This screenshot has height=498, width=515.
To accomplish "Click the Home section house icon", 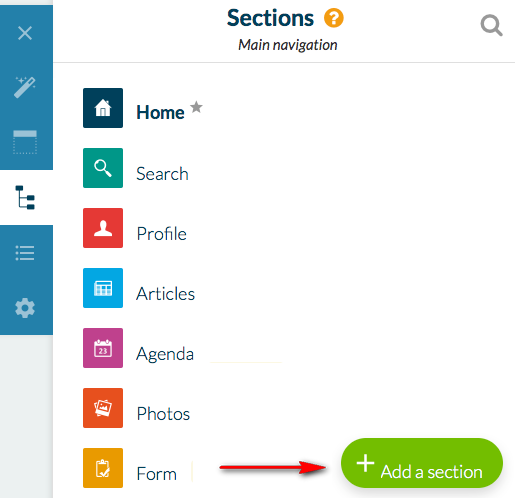I will 103,108.
